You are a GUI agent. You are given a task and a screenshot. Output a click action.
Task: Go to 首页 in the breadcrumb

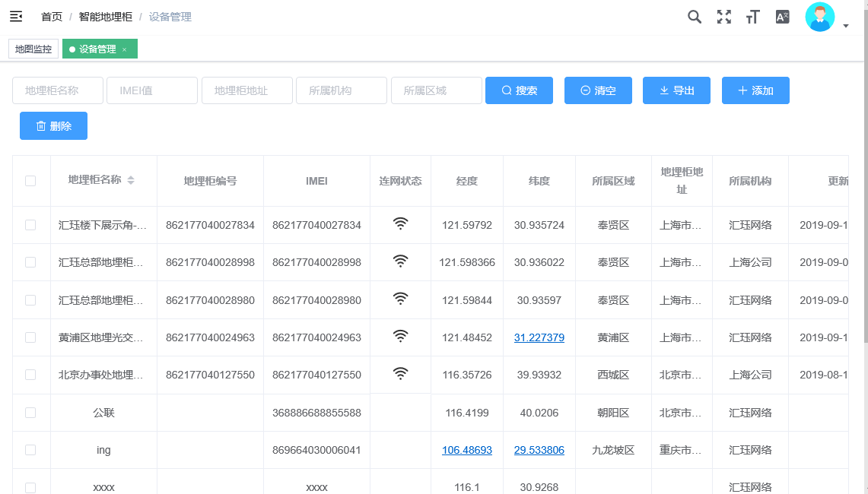coord(52,17)
